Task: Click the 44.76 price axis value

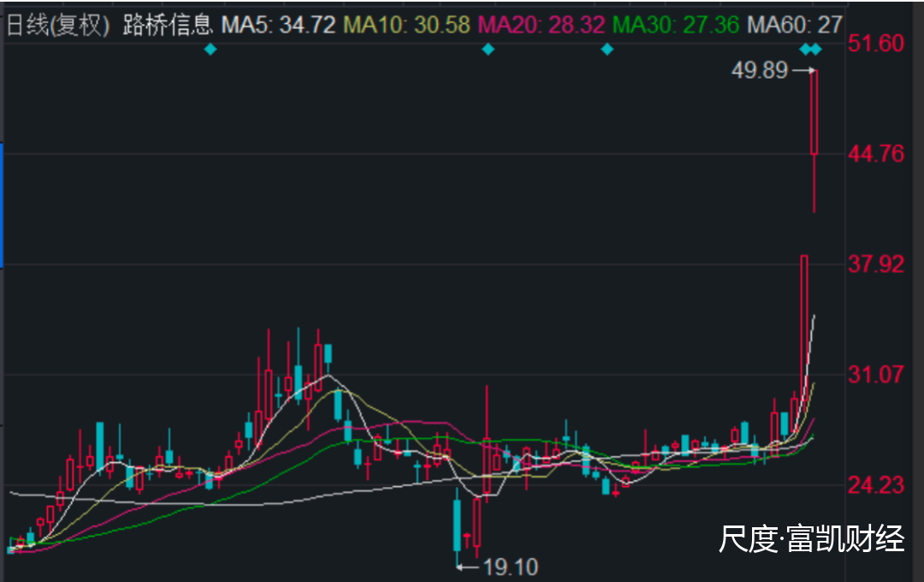Action: tap(876, 155)
